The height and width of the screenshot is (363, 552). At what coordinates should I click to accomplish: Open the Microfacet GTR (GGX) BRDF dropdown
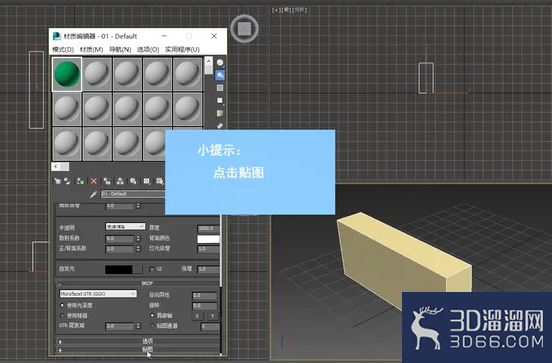[x=98, y=294]
